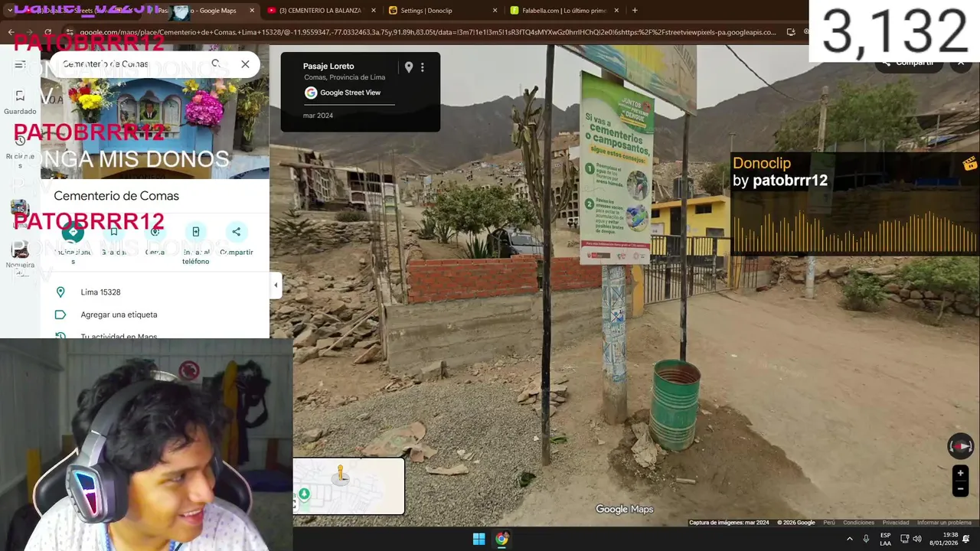
Task: Open the Condiciones link
Action: pyautogui.click(x=858, y=523)
